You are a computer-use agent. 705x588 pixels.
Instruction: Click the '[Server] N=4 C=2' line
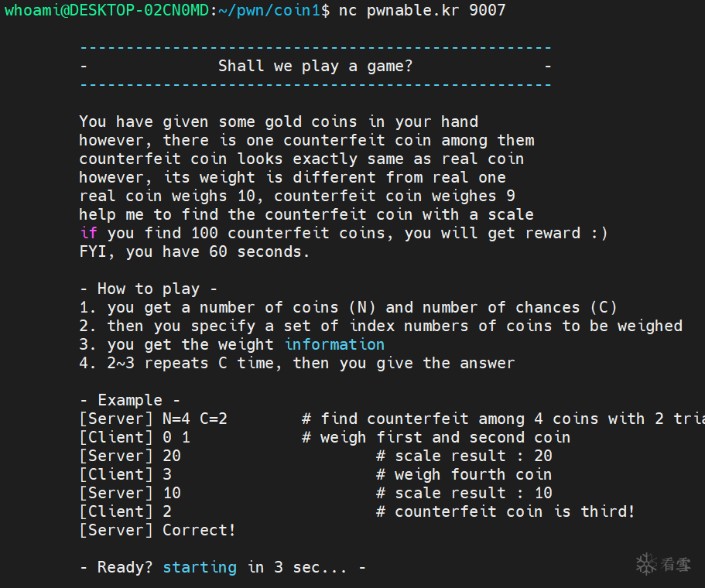coord(153,419)
